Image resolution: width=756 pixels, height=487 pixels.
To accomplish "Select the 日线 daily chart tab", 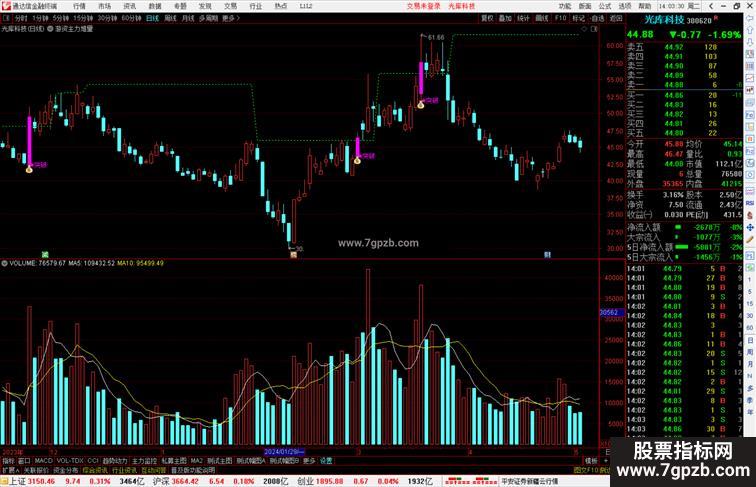I will coord(152,18).
